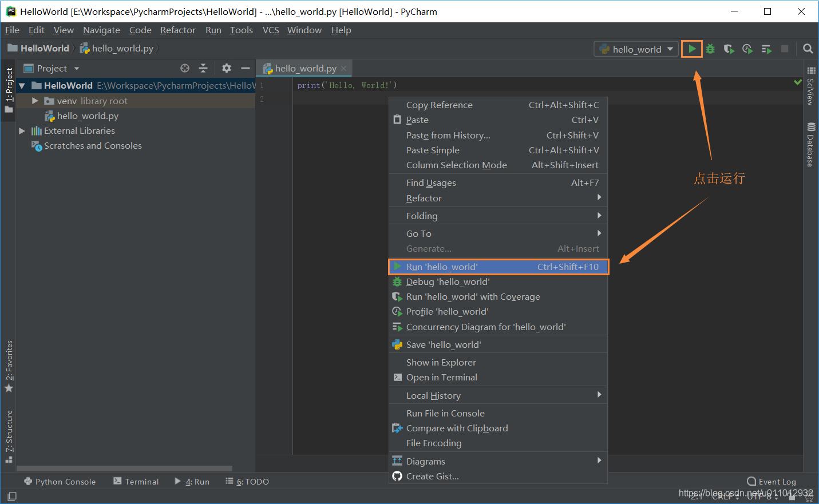The height and width of the screenshot is (504, 819).
Task: Expand External Libraries node
Action: point(22,130)
